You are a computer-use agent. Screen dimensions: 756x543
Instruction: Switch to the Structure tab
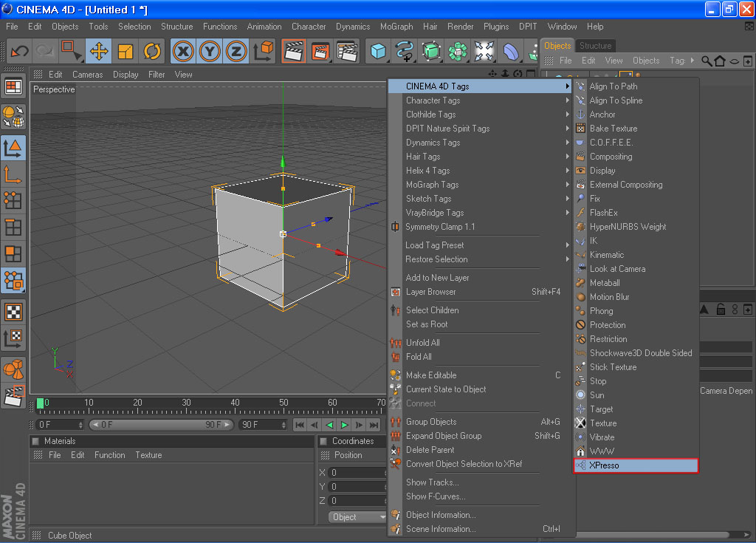tap(596, 46)
